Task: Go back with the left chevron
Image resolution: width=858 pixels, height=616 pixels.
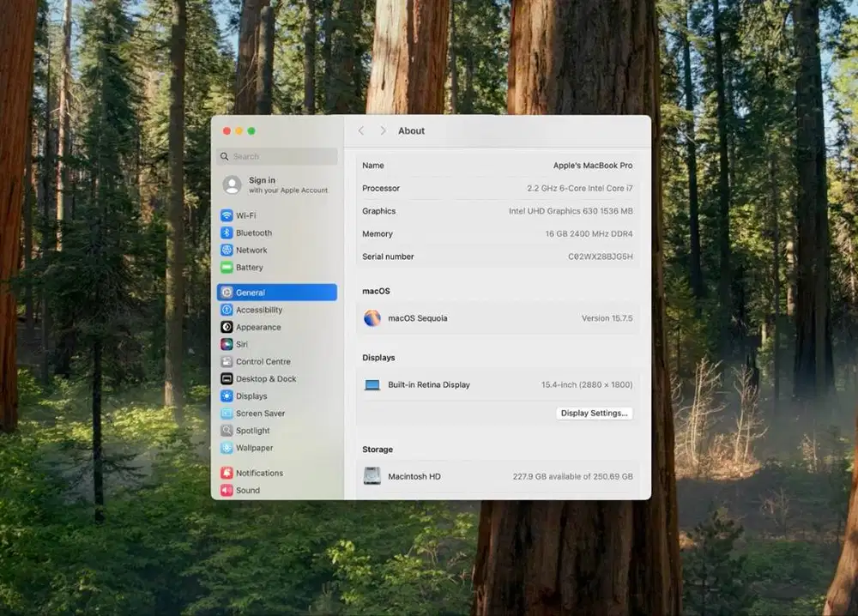Action: tap(361, 130)
